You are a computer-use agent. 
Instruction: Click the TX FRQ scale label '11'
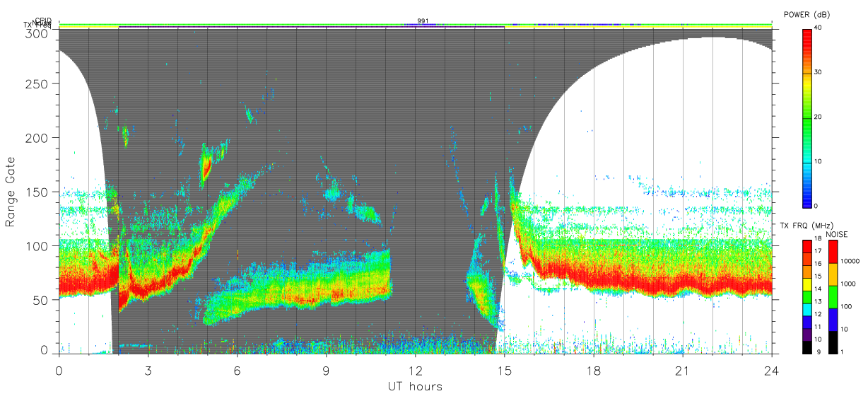[818, 327]
